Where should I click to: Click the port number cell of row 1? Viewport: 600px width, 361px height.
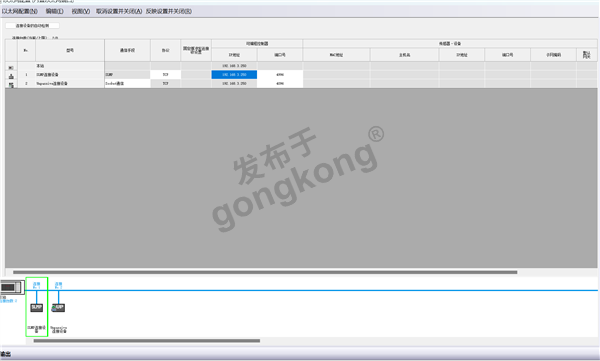(280, 75)
